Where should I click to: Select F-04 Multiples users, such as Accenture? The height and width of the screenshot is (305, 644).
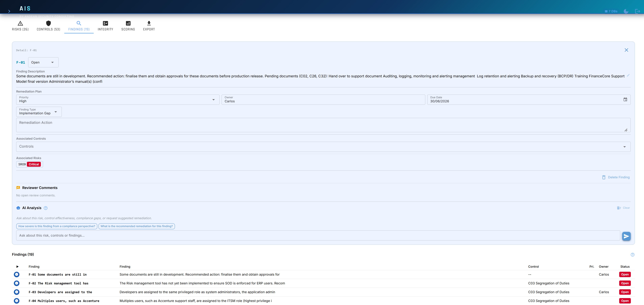tap(64, 301)
